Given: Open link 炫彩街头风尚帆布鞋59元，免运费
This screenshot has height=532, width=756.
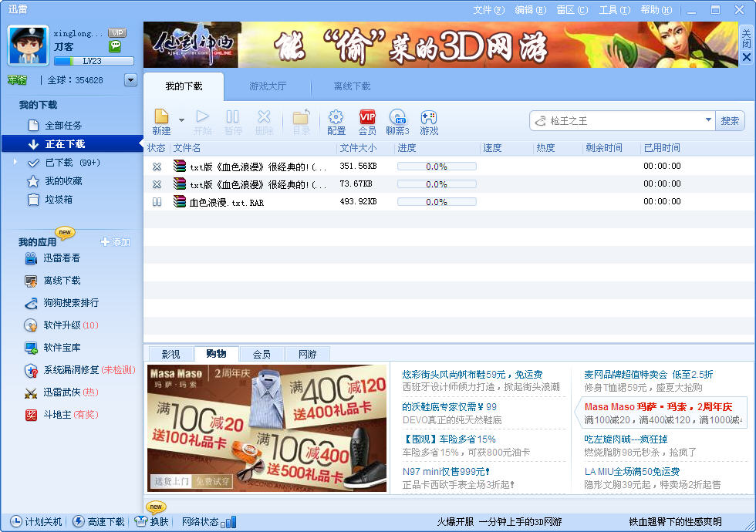Looking at the screenshot, I should [472, 375].
